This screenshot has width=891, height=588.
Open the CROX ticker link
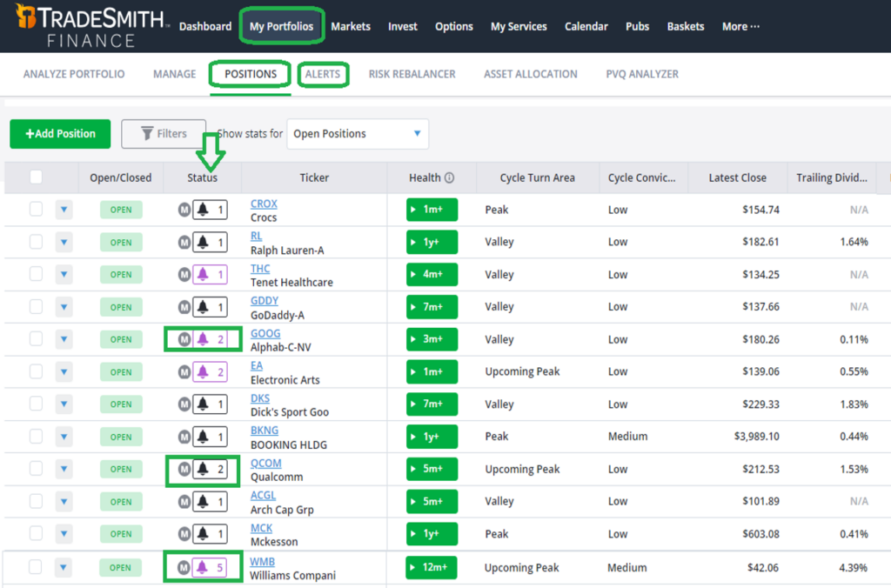coord(264,204)
